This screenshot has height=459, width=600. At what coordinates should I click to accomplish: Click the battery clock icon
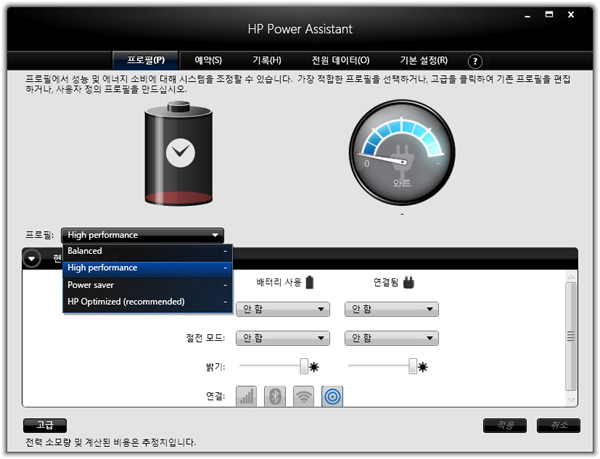[180, 153]
